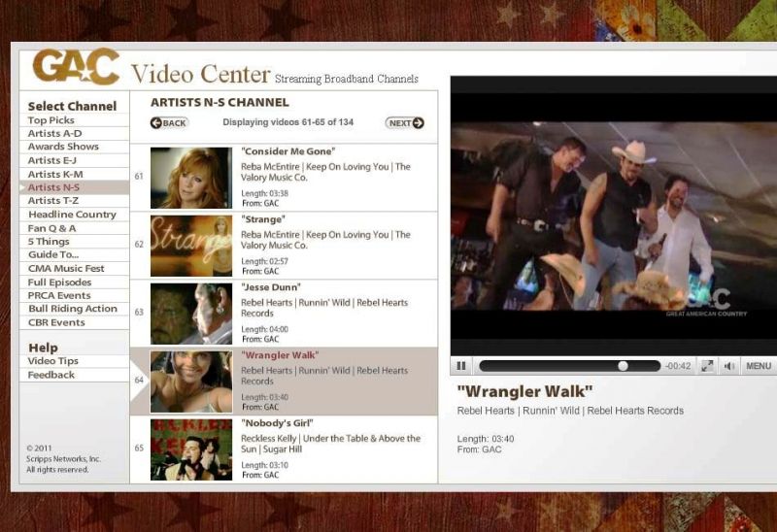Select "Nobody's Girl" video title
Screen dimensions: 777x532
pos(275,423)
